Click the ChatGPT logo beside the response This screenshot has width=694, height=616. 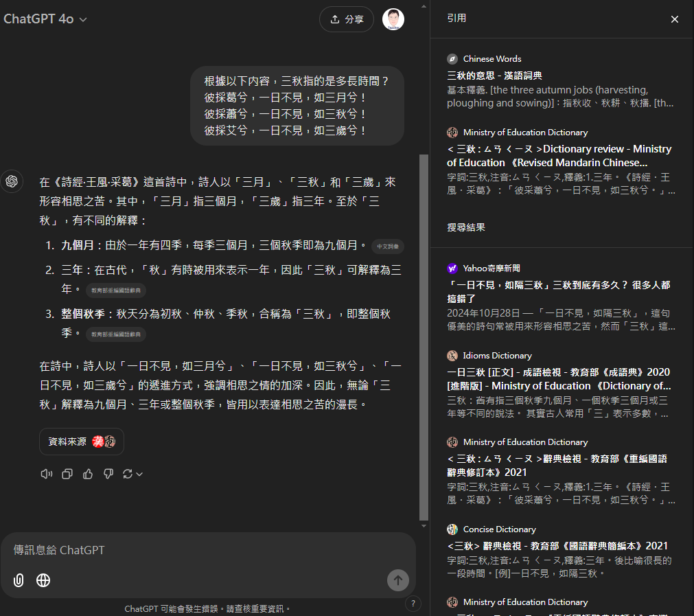[12, 181]
